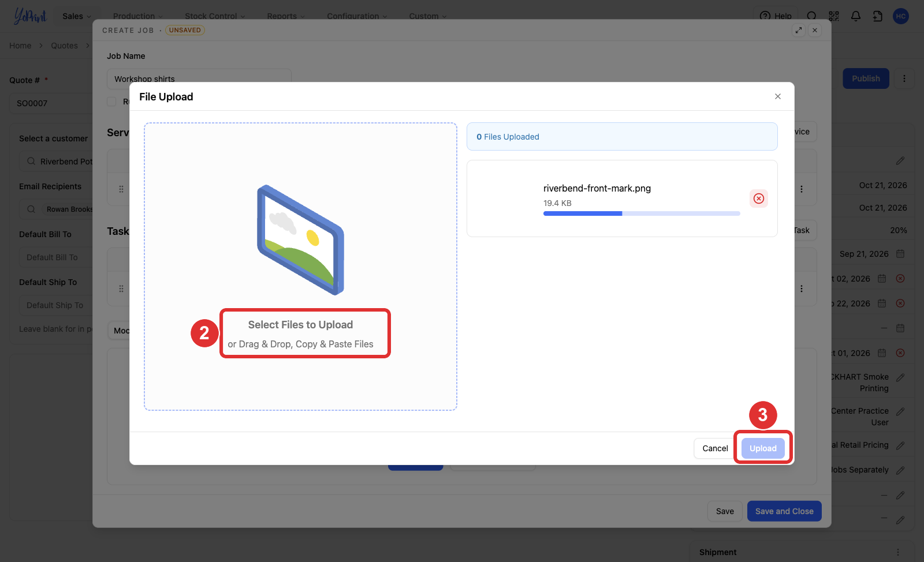Expand the Create Job panel to fullscreen
The width and height of the screenshot is (924, 562).
tap(799, 30)
